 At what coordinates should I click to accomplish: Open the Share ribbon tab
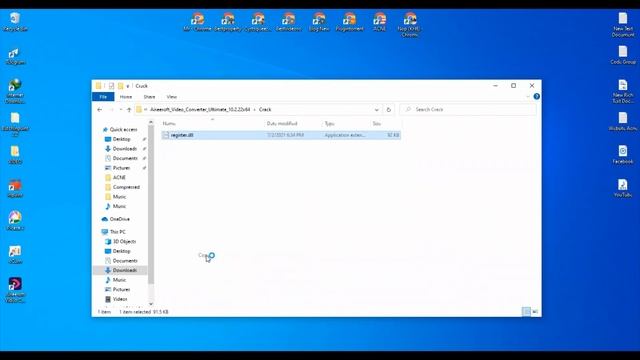point(149,97)
